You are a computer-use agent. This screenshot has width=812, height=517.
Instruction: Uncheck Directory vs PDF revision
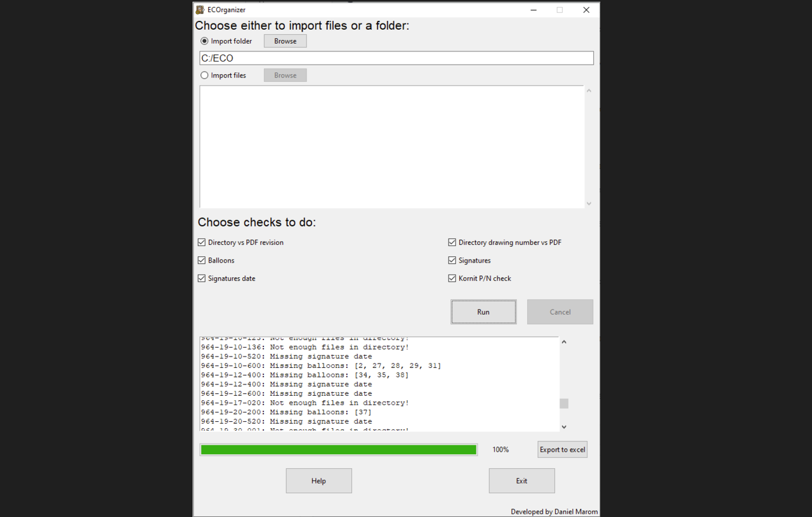pyautogui.click(x=201, y=242)
